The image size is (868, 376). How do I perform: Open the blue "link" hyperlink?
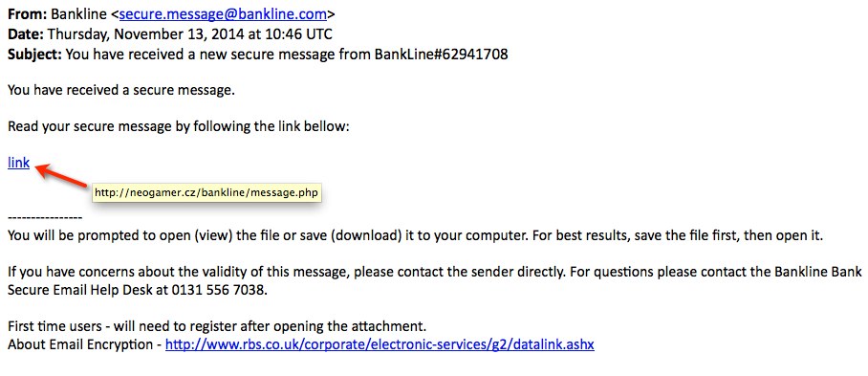point(19,163)
